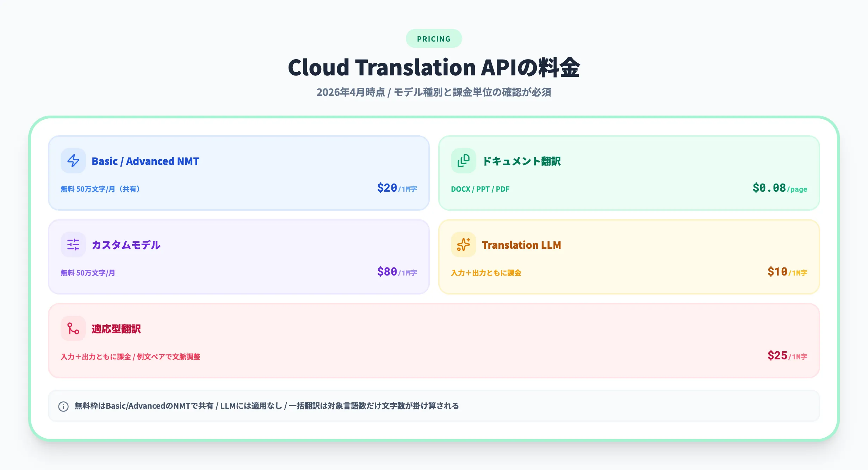Screen dimensions: 868x470
Task: Click the カスタムモデル heading
Action: click(126, 245)
